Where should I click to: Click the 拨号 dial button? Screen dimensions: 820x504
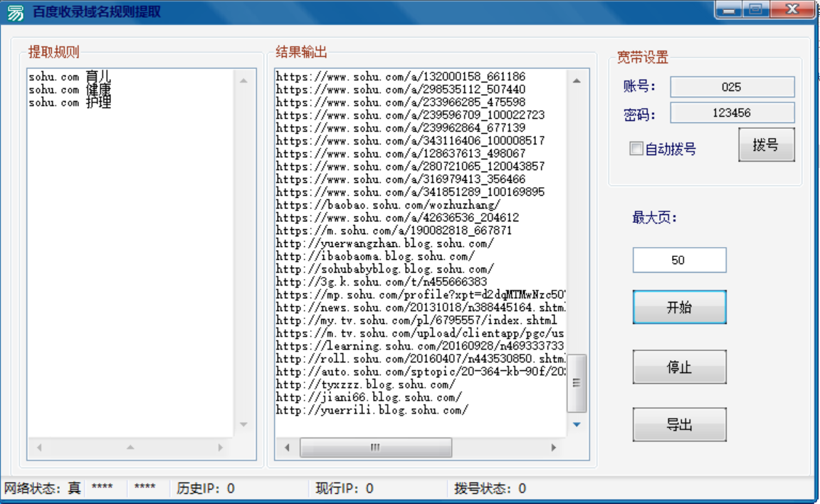pyautogui.click(x=766, y=145)
